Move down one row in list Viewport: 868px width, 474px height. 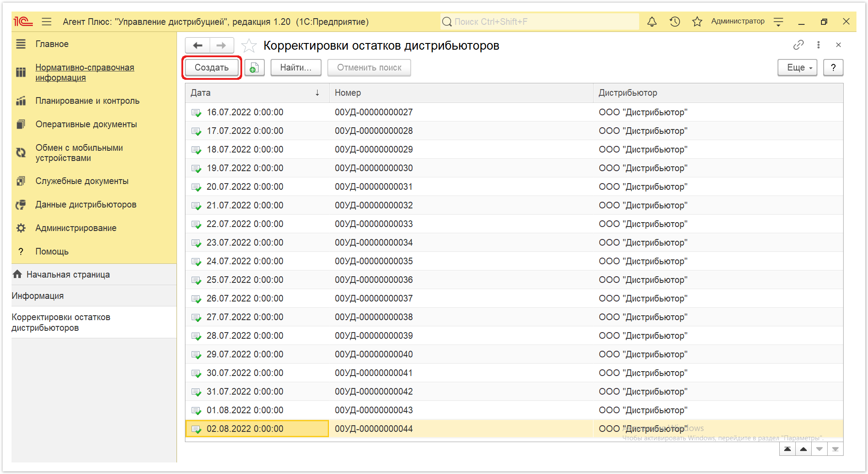(819, 449)
